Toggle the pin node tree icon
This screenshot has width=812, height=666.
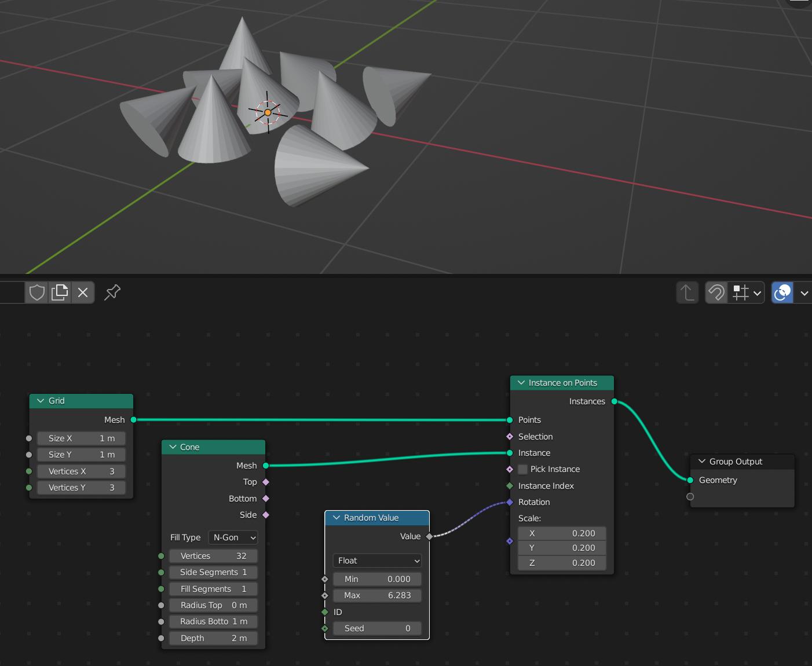pyautogui.click(x=112, y=292)
